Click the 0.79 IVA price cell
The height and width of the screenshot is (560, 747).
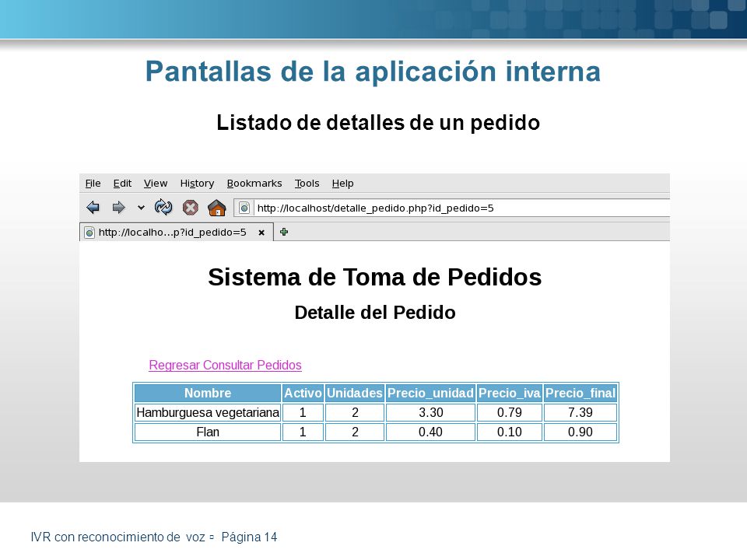click(510, 413)
